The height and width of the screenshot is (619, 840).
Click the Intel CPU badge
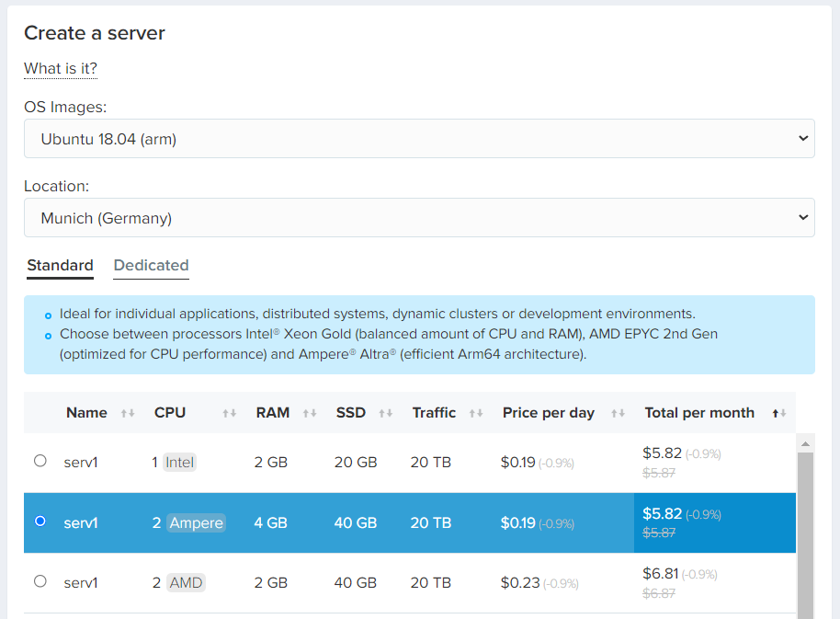[180, 462]
